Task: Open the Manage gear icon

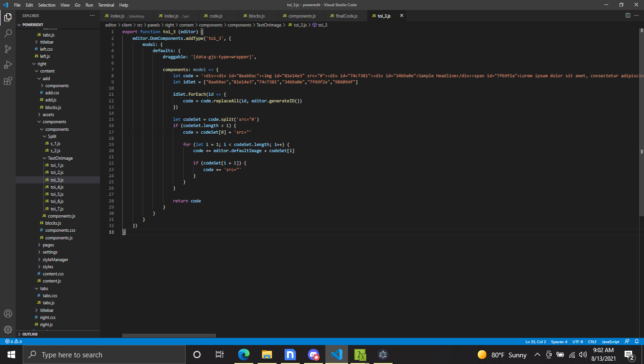Action: tap(8, 329)
